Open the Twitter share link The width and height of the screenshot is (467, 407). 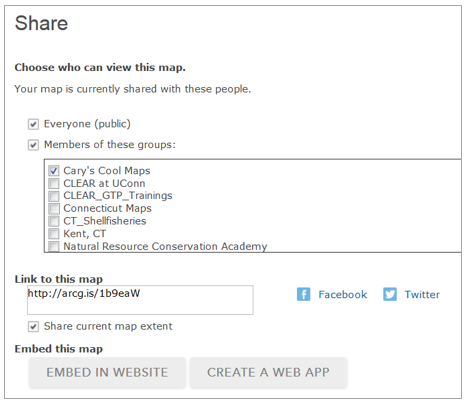(x=422, y=295)
